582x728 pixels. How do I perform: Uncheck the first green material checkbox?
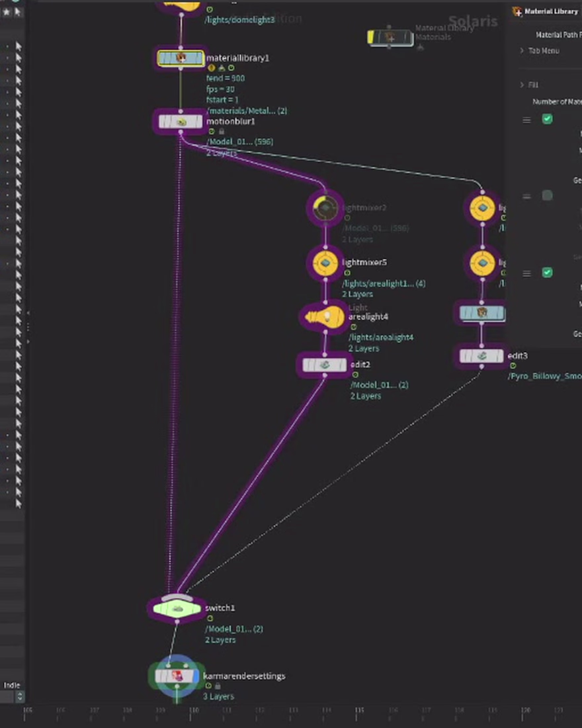coord(547,119)
